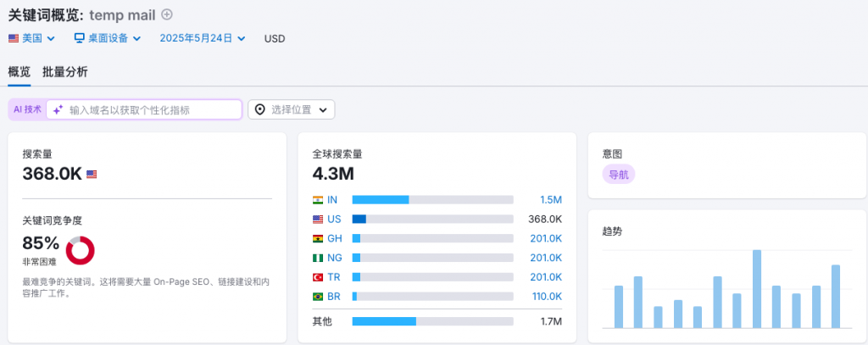This screenshot has width=868, height=345.
Task: Click the 85% keyword difficulty value
Action: (41, 243)
